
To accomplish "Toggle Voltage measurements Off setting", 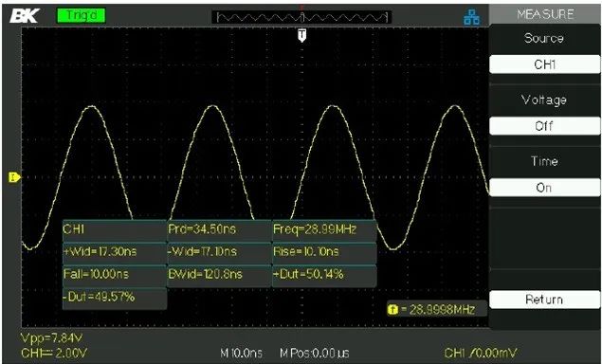I will [544, 126].
